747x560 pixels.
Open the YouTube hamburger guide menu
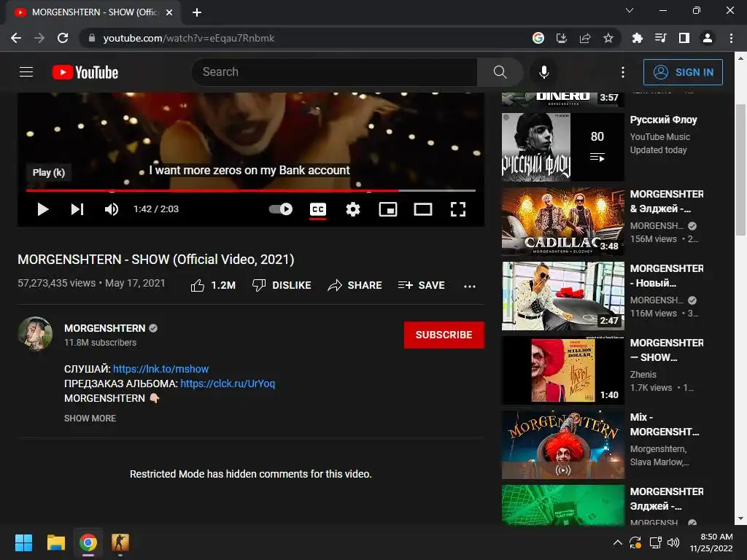click(x=26, y=72)
